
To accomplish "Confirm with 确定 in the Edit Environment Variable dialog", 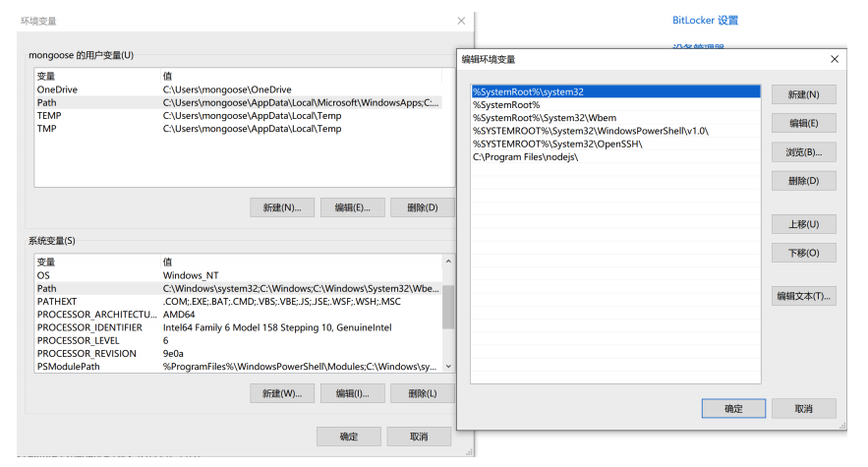I will click(733, 408).
